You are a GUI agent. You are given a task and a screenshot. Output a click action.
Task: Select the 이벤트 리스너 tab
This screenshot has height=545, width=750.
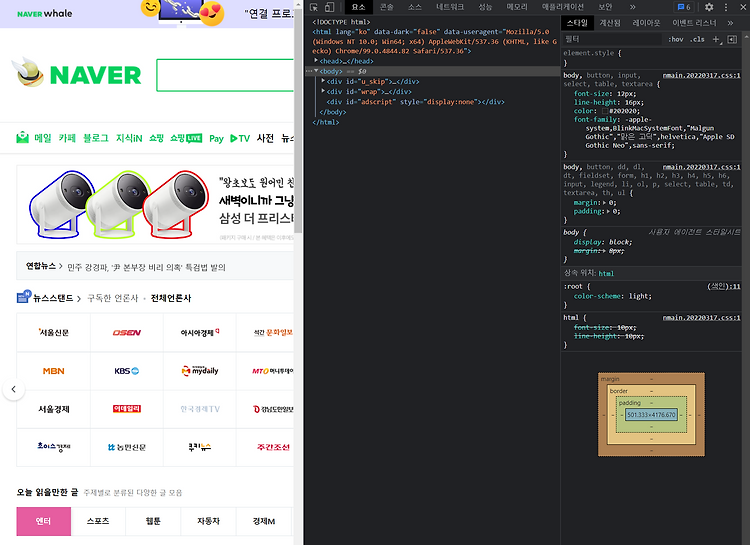[x=694, y=22]
